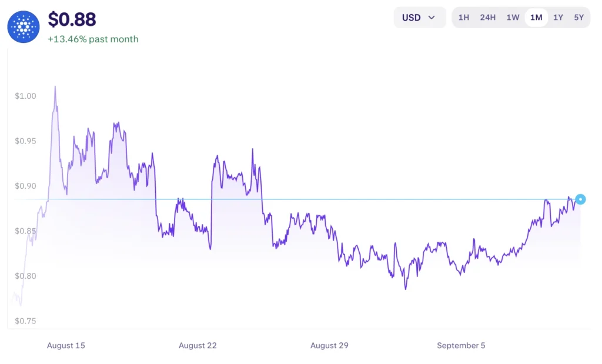Enable the 5Y historical view
Image resolution: width=602 pixels, height=364 pixels.
tap(578, 18)
